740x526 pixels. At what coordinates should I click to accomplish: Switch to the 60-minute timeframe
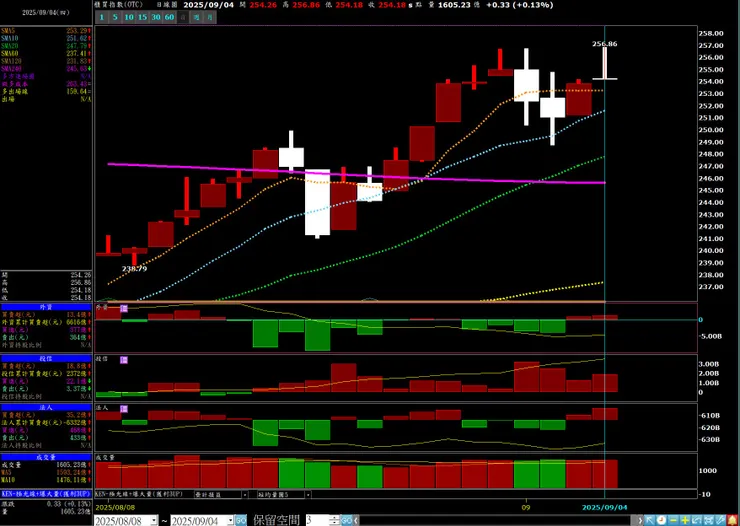click(x=169, y=17)
